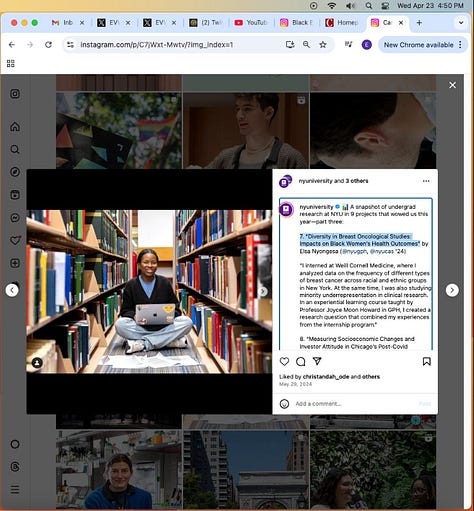This screenshot has height=511, width=474.
Task: Click Chrome forward button
Action: [30, 45]
